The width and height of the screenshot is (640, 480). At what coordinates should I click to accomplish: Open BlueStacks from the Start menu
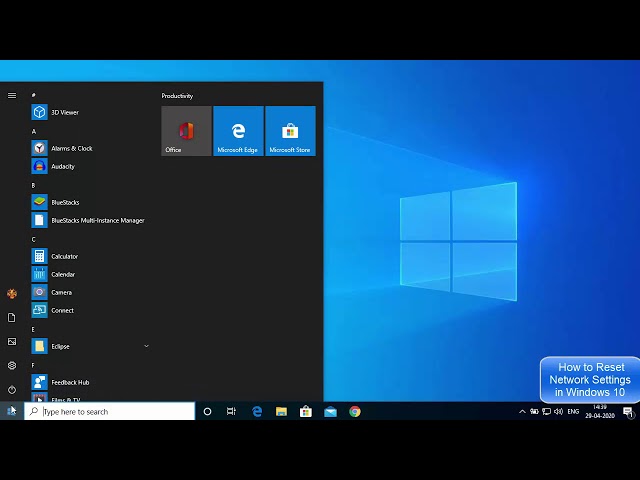coord(90,202)
